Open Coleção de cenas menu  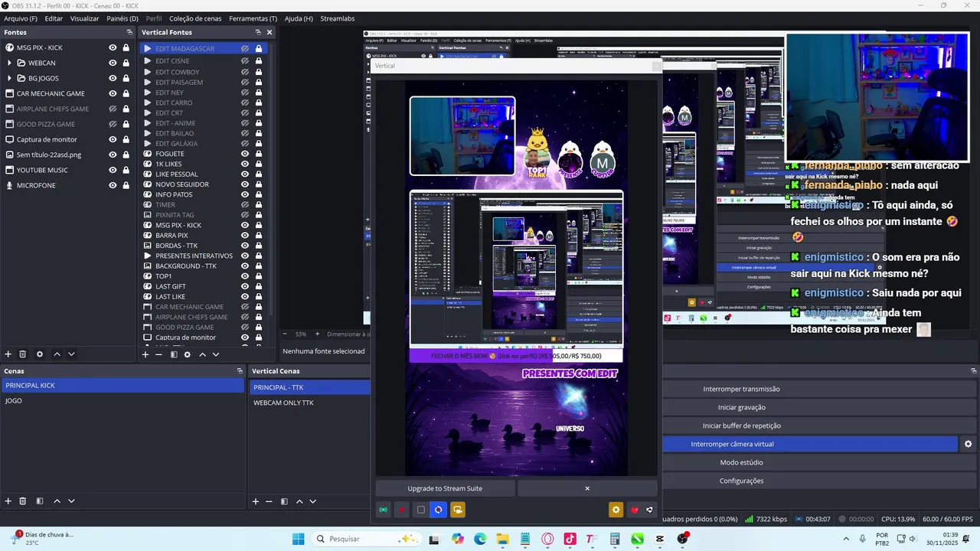pyautogui.click(x=195, y=18)
